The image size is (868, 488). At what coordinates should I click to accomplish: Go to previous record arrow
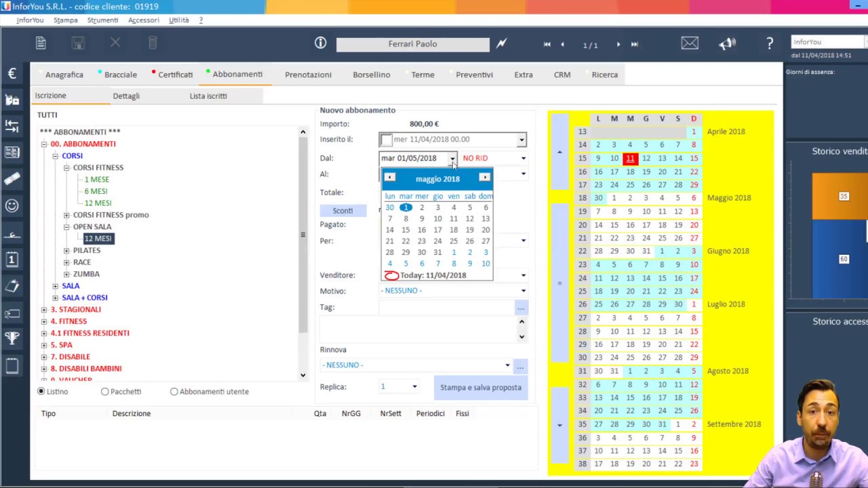562,44
